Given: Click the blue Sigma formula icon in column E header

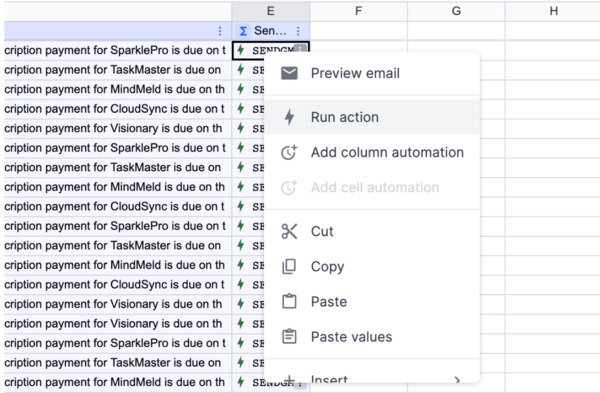Looking at the screenshot, I should pyautogui.click(x=243, y=31).
